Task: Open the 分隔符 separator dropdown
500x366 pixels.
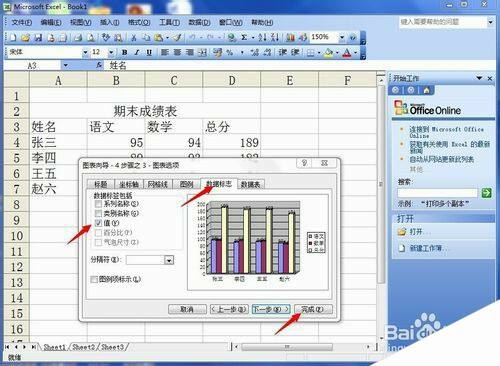Action: click(x=169, y=260)
